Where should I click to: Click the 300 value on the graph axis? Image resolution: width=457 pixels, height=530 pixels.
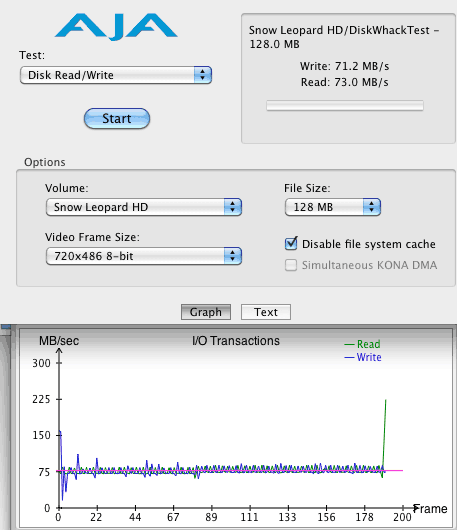tap(41, 363)
